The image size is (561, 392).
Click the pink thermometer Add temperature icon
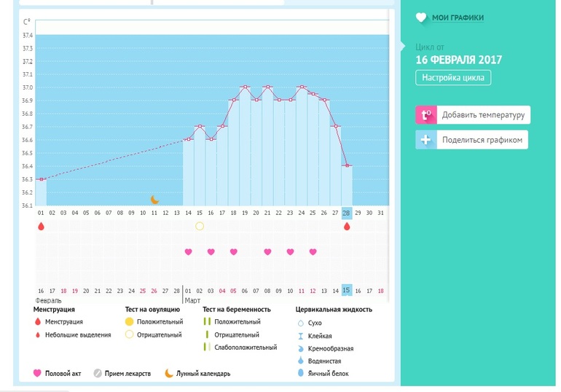coord(426,115)
